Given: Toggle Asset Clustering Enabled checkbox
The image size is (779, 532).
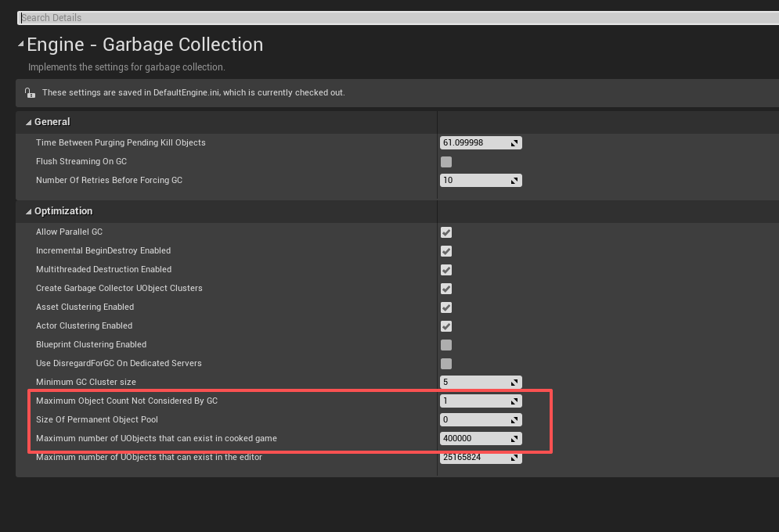Looking at the screenshot, I should pos(446,307).
